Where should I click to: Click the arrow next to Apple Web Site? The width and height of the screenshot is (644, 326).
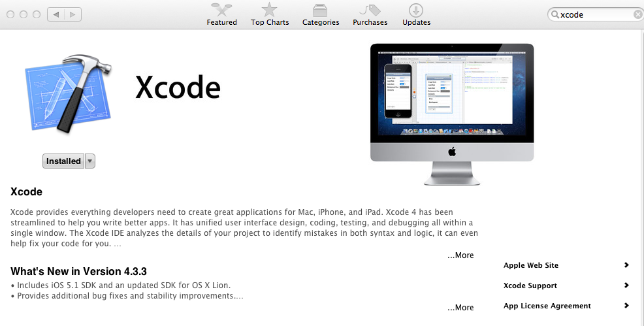coord(626,265)
